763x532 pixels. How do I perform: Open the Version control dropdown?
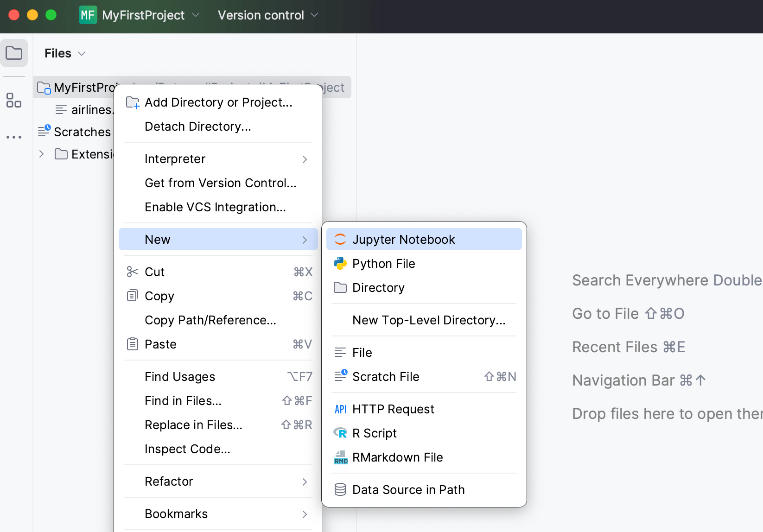point(267,15)
